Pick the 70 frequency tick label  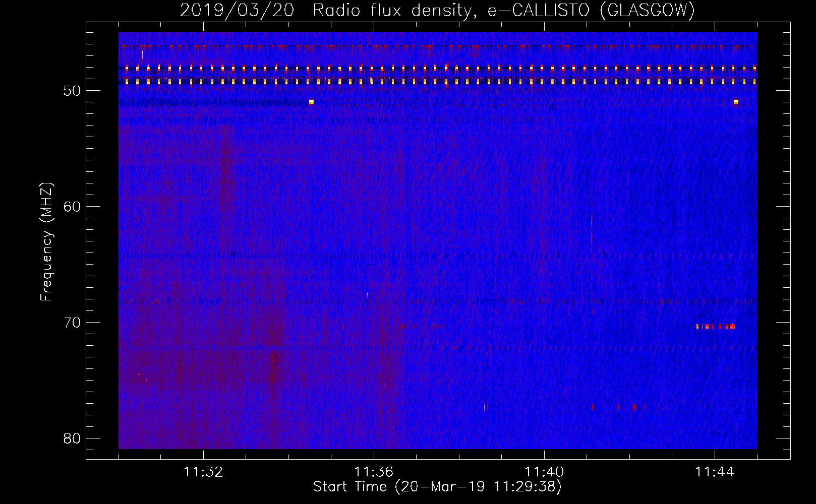point(72,323)
